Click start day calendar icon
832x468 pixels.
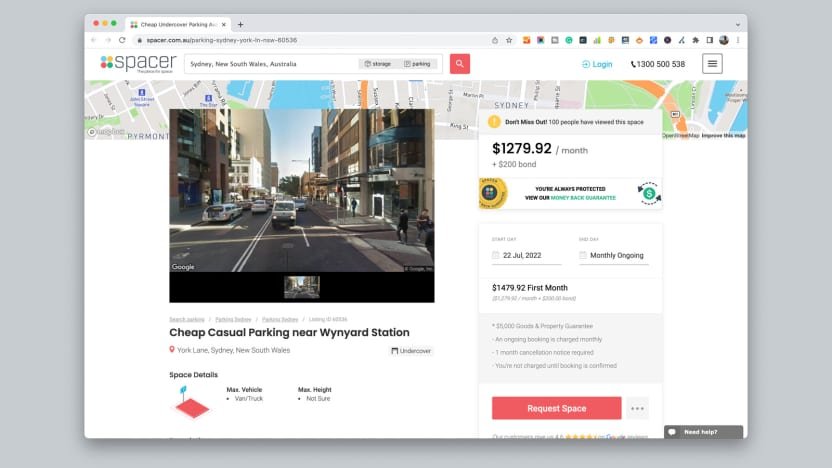(x=496, y=255)
